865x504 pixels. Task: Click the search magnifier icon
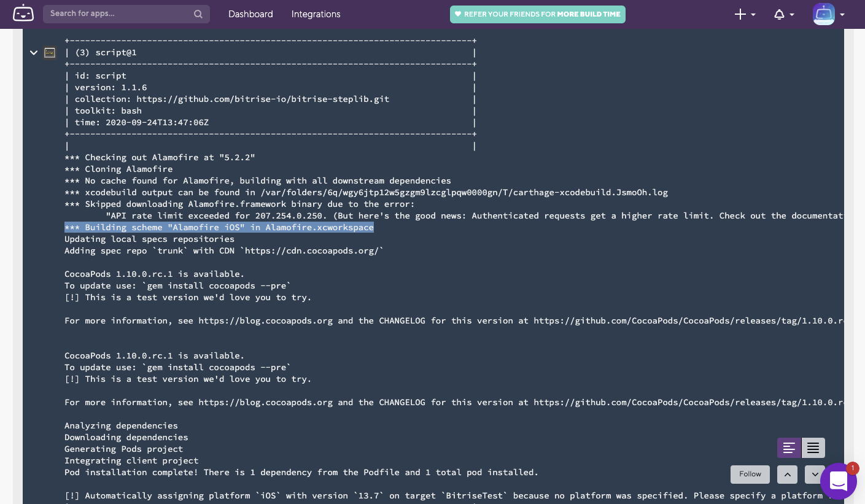198,14
